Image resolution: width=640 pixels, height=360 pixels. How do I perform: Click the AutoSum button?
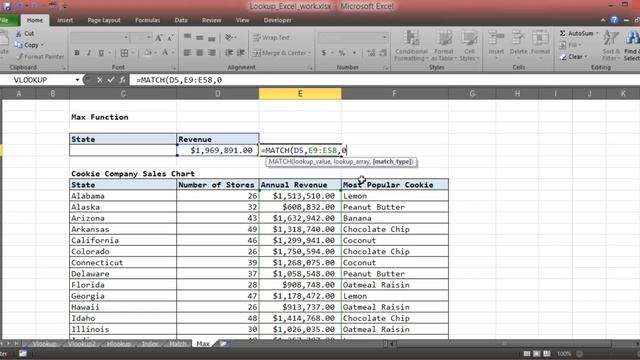click(577, 33)
